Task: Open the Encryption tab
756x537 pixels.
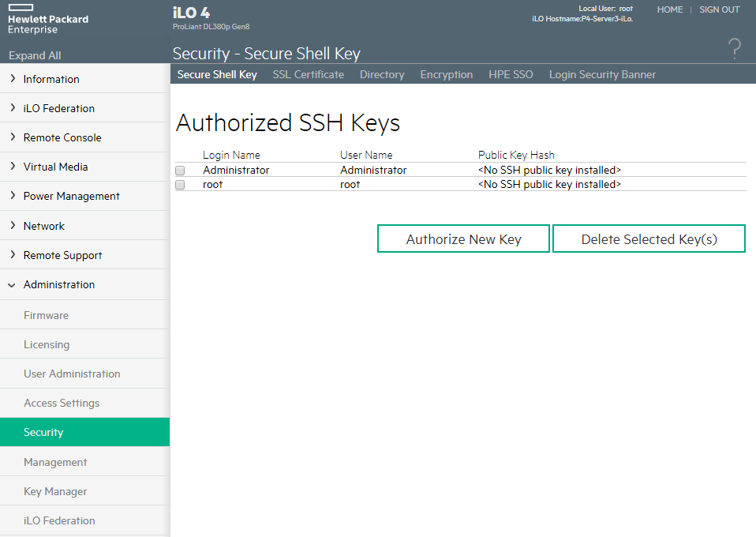Action: (x=447, y=74)
